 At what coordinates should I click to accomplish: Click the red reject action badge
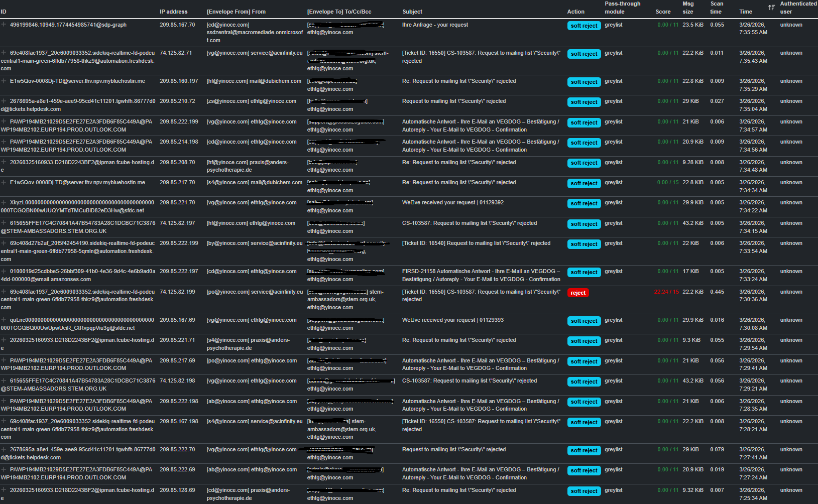coord(577,293)
